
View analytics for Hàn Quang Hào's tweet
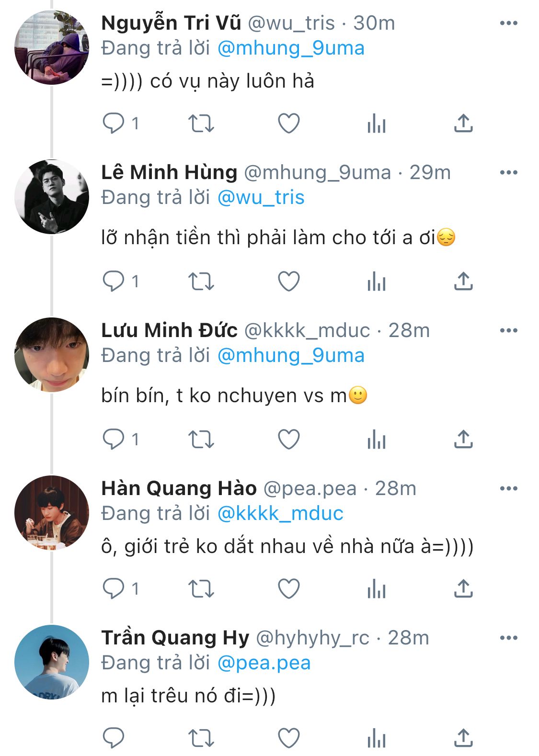[x=377, y=589]
